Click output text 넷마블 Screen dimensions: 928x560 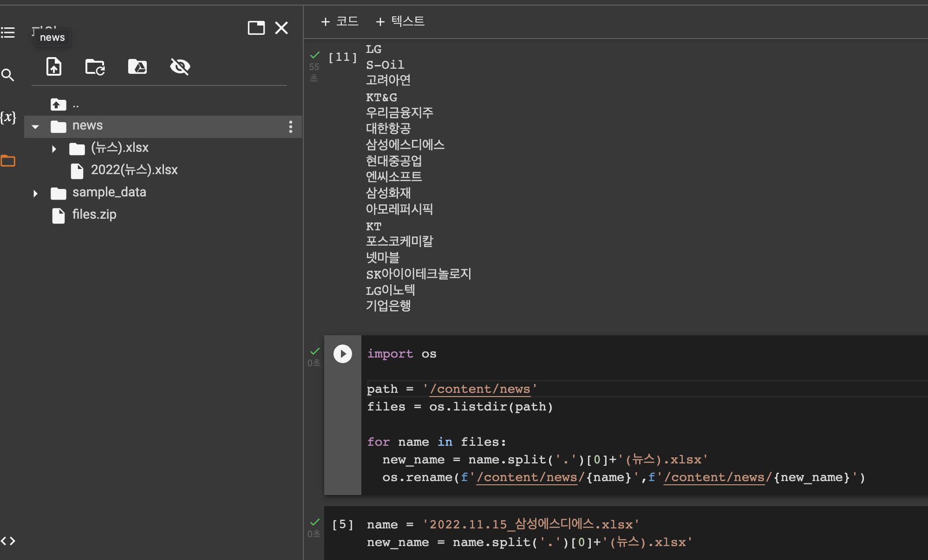[x=383, y=257]
